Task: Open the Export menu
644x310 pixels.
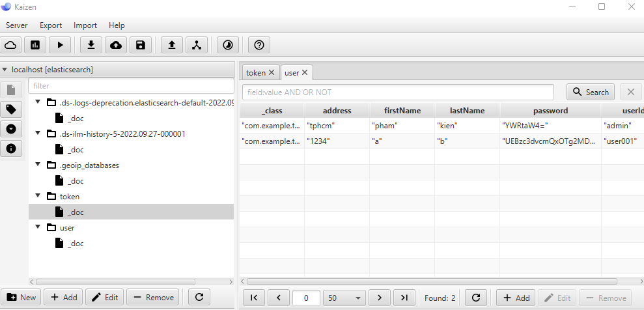Action: tap(51, 25)
